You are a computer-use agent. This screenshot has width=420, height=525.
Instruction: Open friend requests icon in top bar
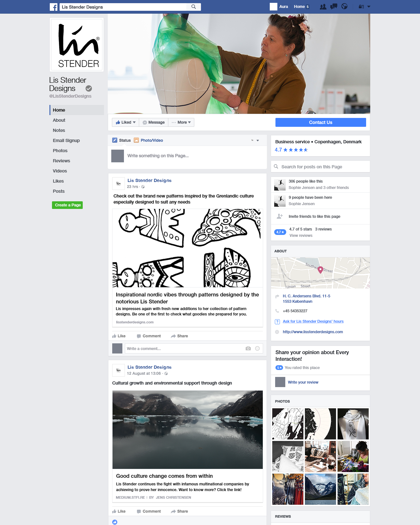point(323,7)
